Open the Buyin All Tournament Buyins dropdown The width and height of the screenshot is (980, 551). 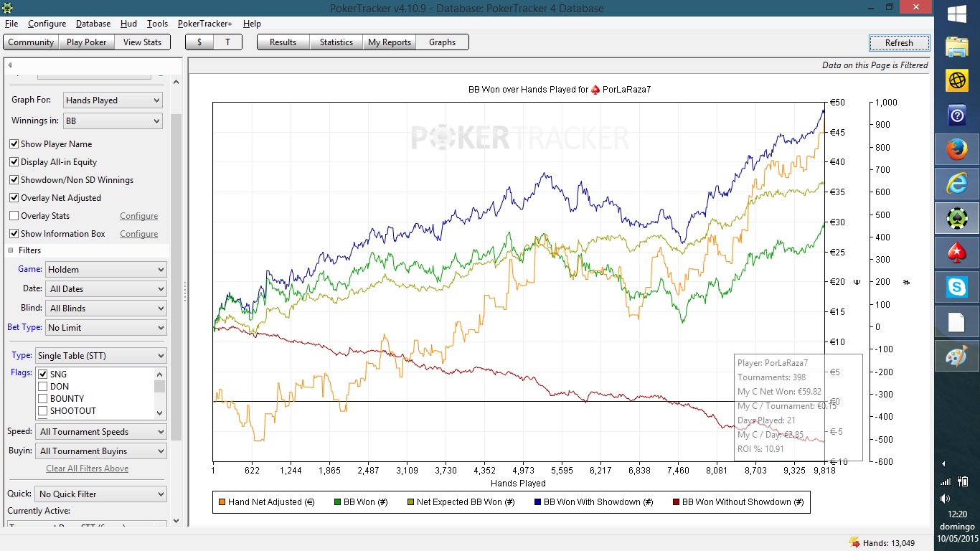101,451
